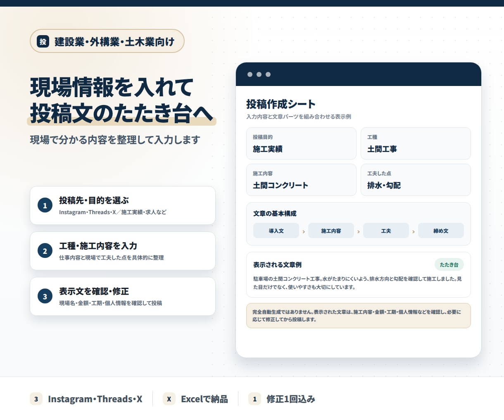Click the 現場情報を入れて headline line
Screen dimensions: 504x420
click(x=112, y=87)
